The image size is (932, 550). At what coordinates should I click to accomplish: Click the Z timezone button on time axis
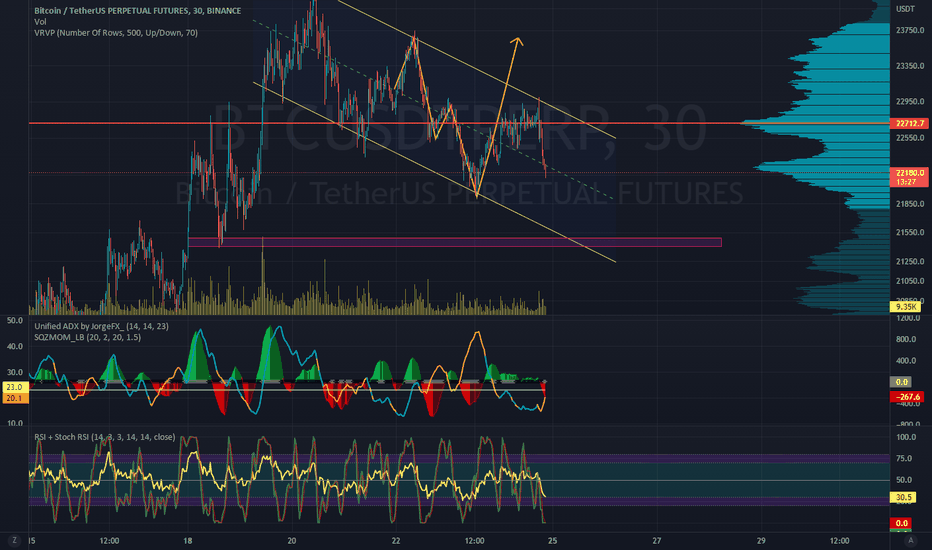point(14,540)
